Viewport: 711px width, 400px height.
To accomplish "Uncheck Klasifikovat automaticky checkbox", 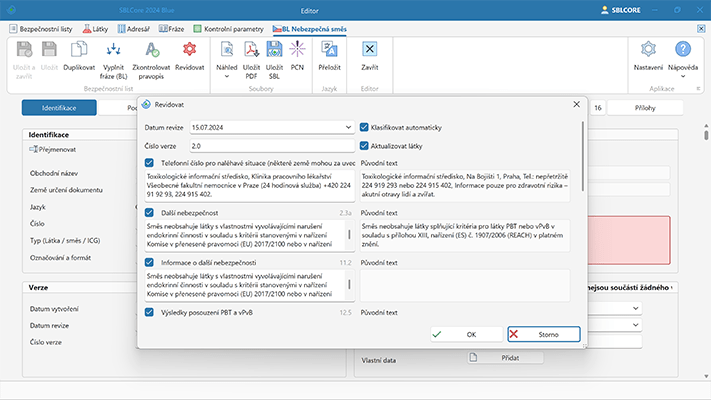I will point(364,128).
